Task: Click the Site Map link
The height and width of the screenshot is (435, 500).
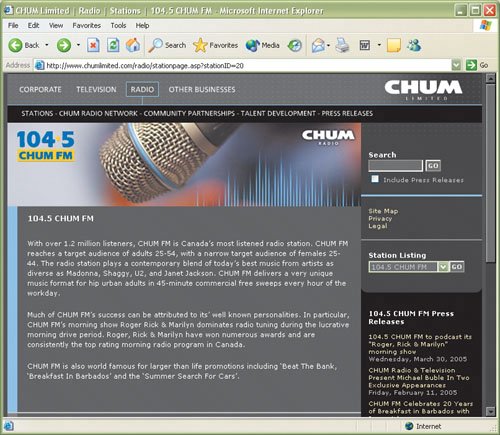Action: pyautogui.click(x=383, y=211)
